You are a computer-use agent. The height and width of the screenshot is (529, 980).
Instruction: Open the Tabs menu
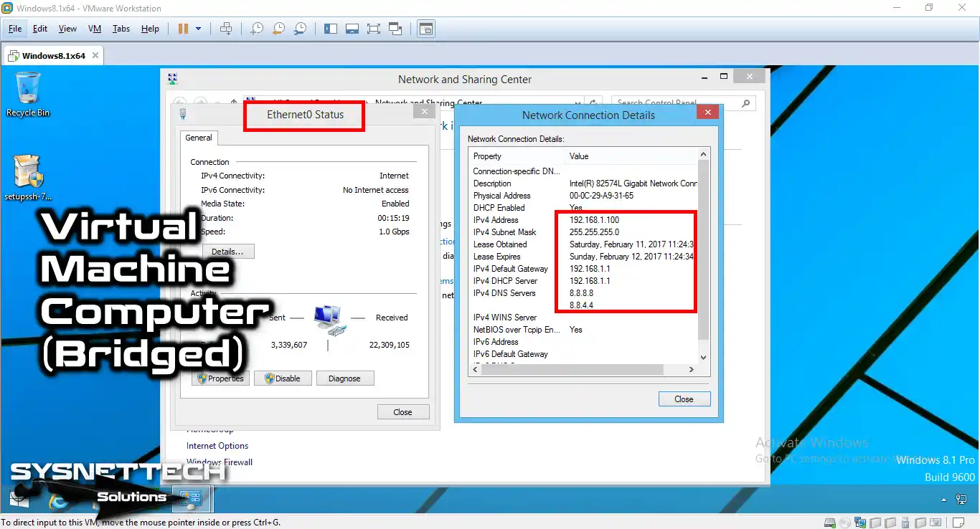pyautogui.click(x=121, y=29)
